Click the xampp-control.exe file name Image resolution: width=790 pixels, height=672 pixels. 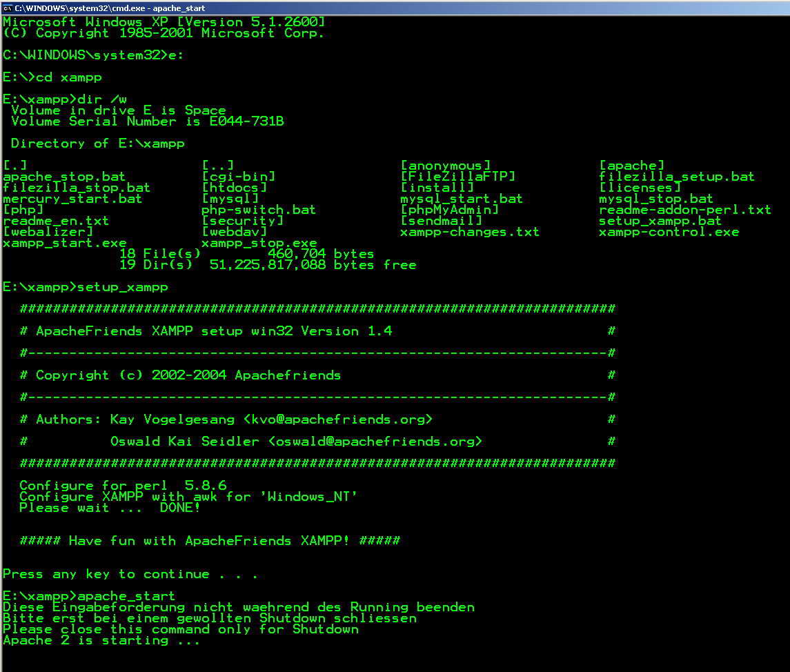click(x=669, y=232)
